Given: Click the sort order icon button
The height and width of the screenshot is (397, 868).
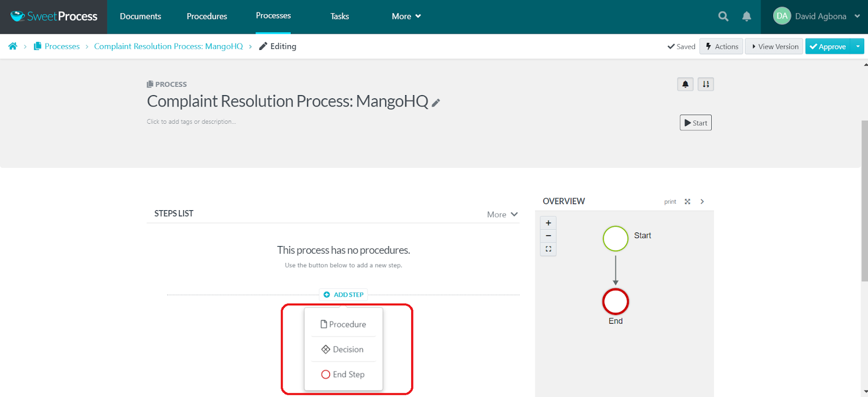Looking at the screenshot, I should coord(705,84).
